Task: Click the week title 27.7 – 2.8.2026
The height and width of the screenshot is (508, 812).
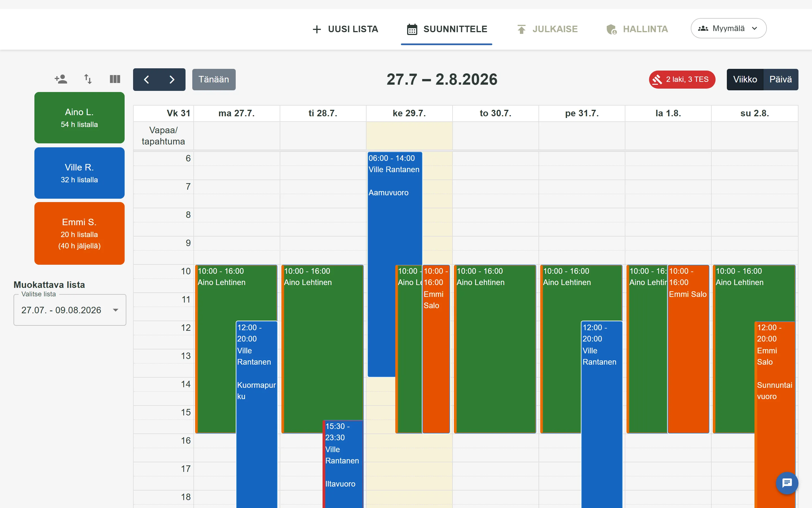Action: tap(442, 80)
